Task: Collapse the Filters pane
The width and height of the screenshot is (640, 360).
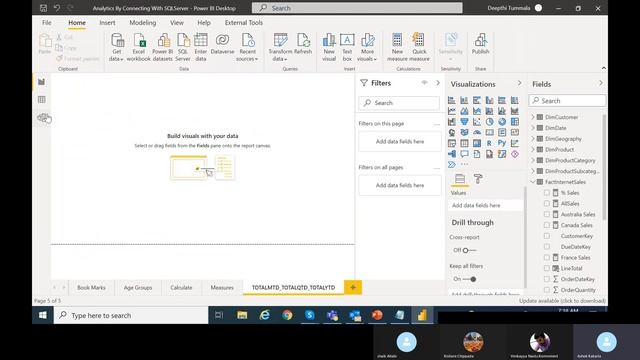Action: (438, 83)
